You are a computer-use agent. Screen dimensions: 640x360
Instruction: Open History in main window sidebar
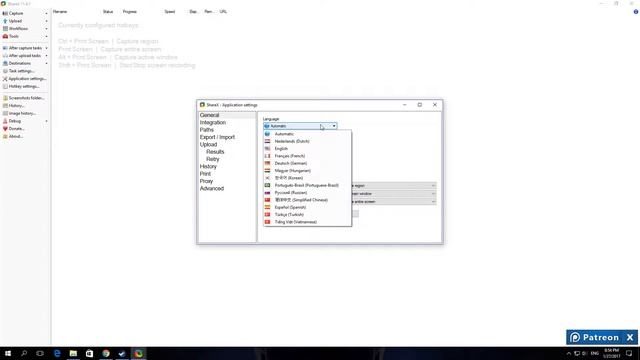coord(24,106)
